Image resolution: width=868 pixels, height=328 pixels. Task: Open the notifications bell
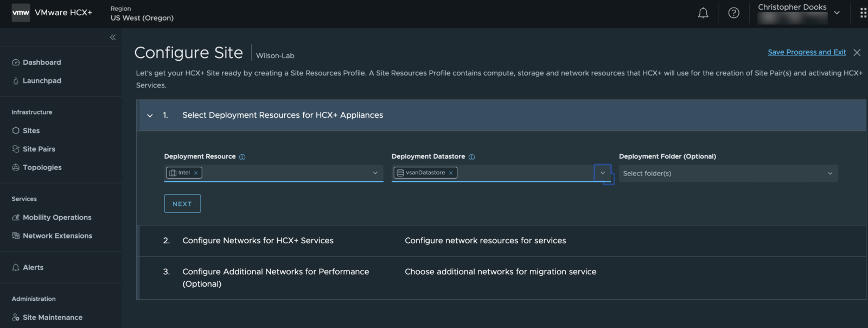[703, 12]
